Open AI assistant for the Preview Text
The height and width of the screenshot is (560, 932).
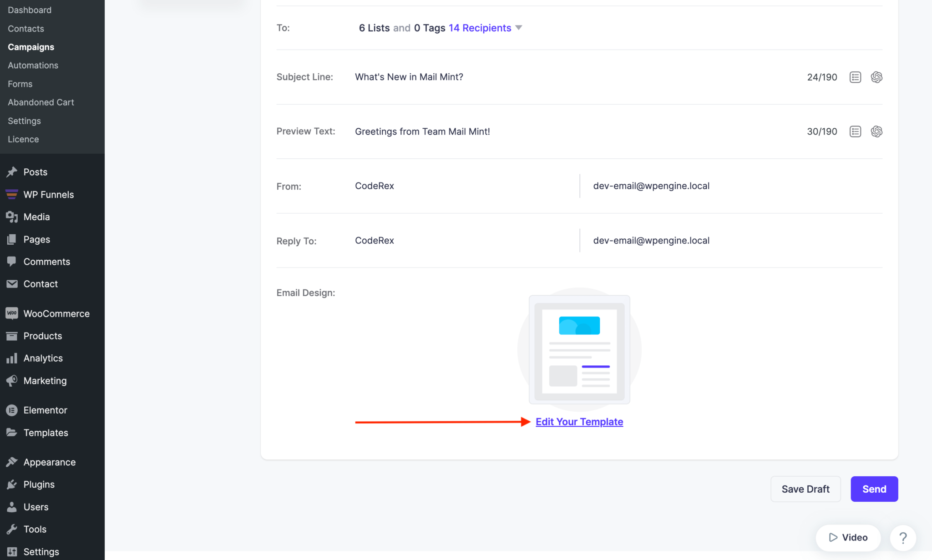[x=876, y=131]
